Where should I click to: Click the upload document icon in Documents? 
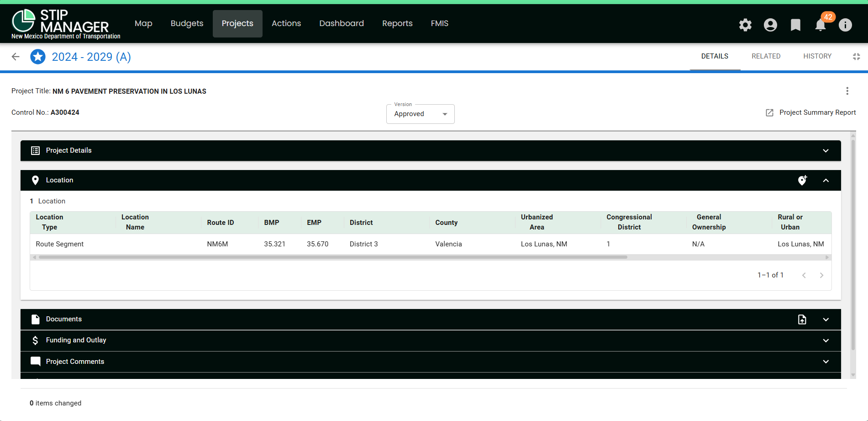click(x=802, y=320)
